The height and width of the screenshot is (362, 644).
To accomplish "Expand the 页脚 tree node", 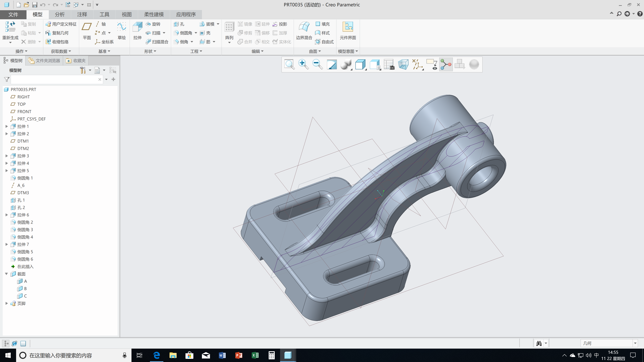I will (x=7, y=303).
